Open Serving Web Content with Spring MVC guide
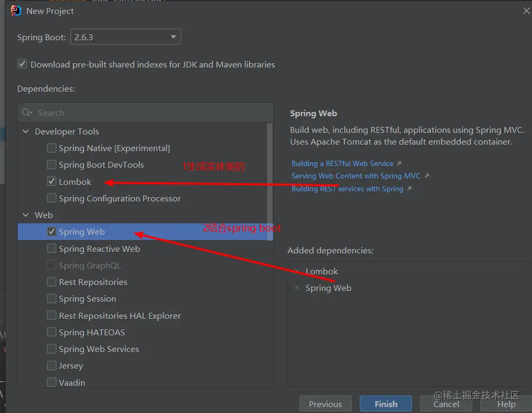 coord(356,176)
